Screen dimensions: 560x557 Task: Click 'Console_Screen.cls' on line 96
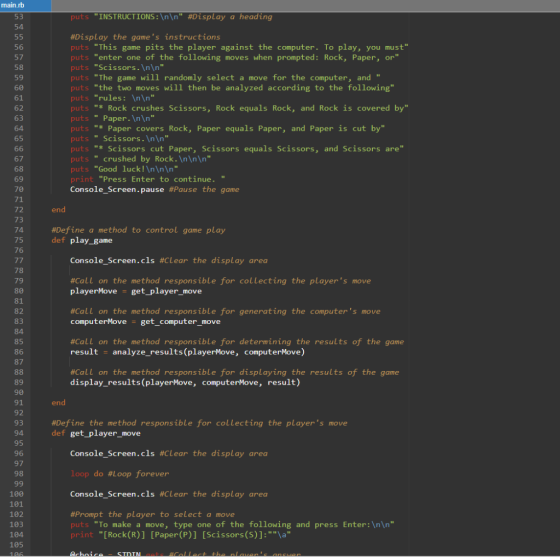pyautogui.click(x=112, y=453)
